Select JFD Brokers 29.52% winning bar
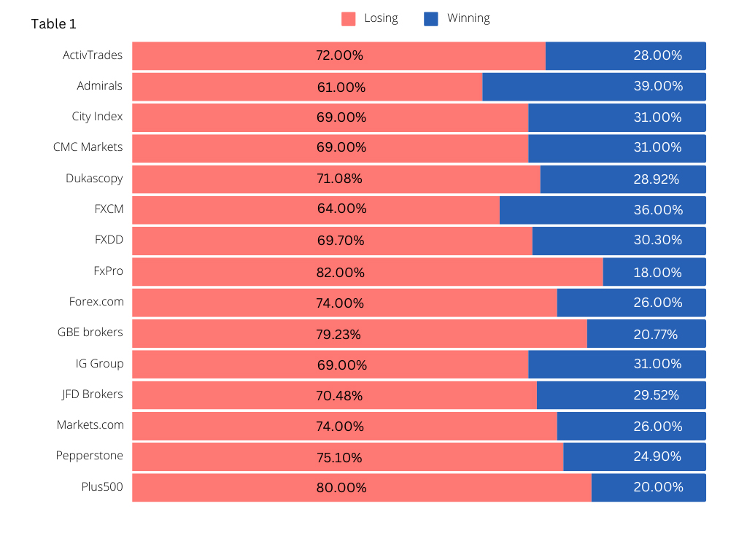The height and width of the screenshot is (560, 747). click(622, 394)
